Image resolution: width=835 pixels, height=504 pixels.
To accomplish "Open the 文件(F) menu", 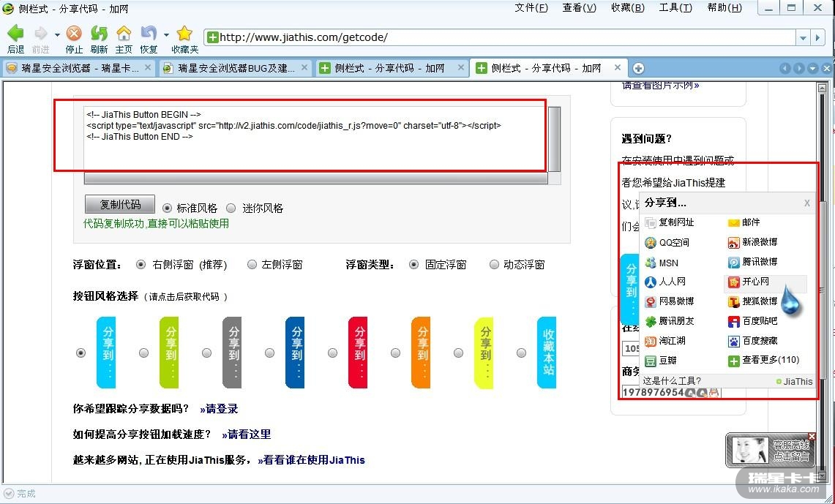I will [x=531, y=8].
